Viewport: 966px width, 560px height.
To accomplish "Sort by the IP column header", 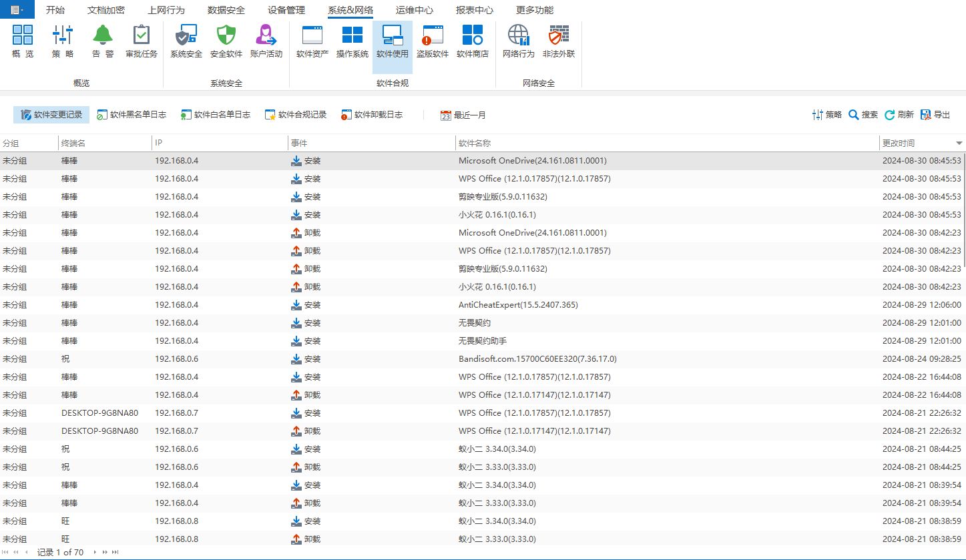I will pos(220,143).
